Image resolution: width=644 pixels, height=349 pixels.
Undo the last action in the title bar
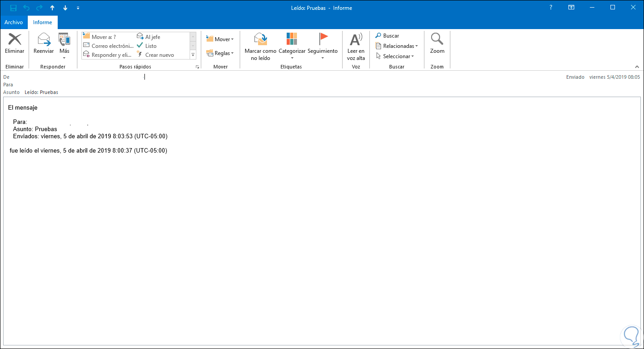tap(26, 8)
